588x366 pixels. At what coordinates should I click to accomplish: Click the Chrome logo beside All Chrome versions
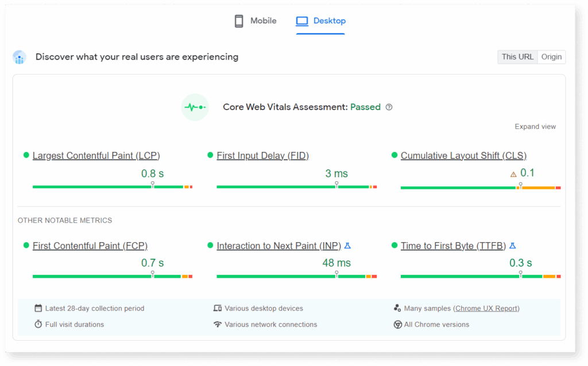(397, 324)
